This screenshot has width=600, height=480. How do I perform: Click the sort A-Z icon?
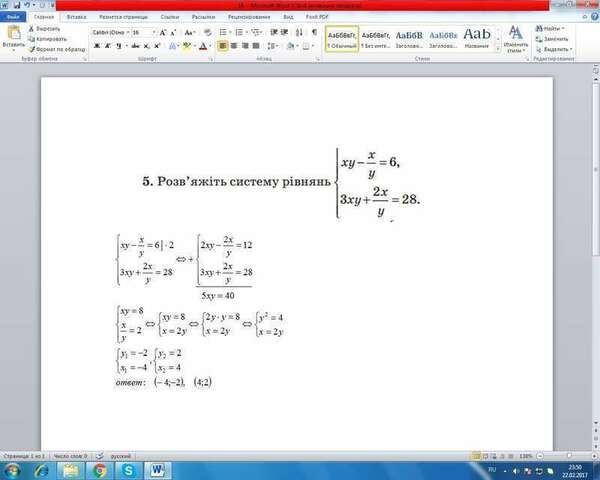click(300, 33)
